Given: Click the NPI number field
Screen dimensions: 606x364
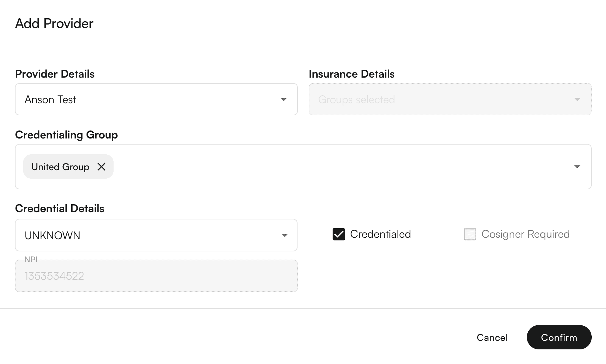Looking at the screenshot, I should point(156,276).
